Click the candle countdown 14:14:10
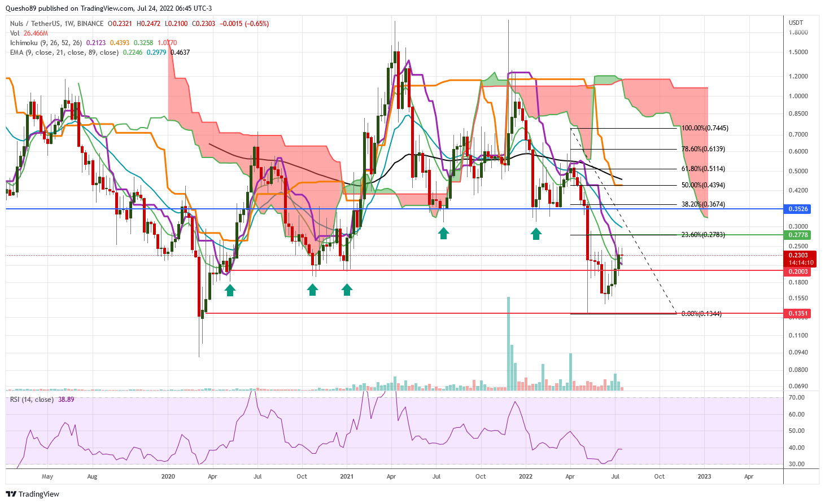825x504 pixels. click(x=801, y=262)
